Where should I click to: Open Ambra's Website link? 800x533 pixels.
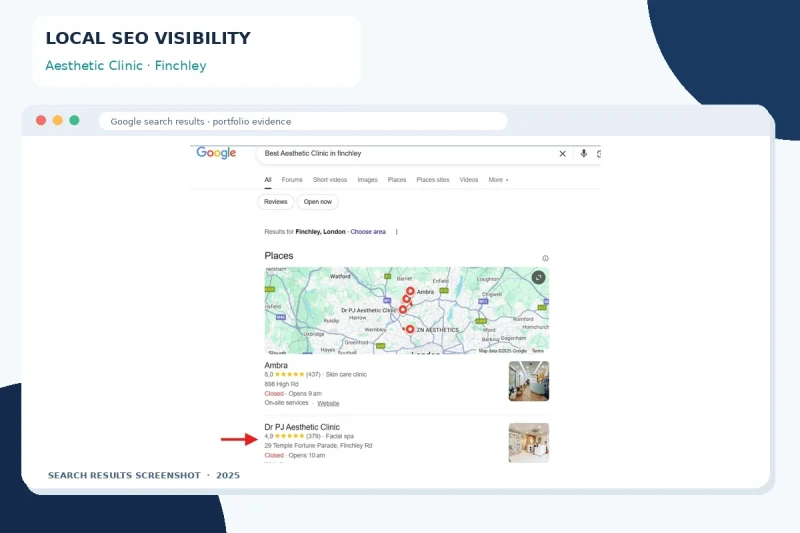(x=328, y=403)
